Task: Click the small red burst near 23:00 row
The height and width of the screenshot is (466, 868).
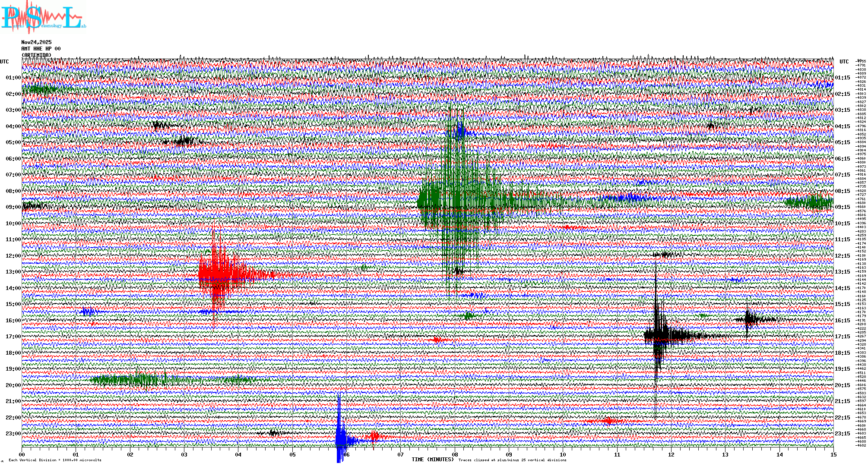Action: pos(374,436)
